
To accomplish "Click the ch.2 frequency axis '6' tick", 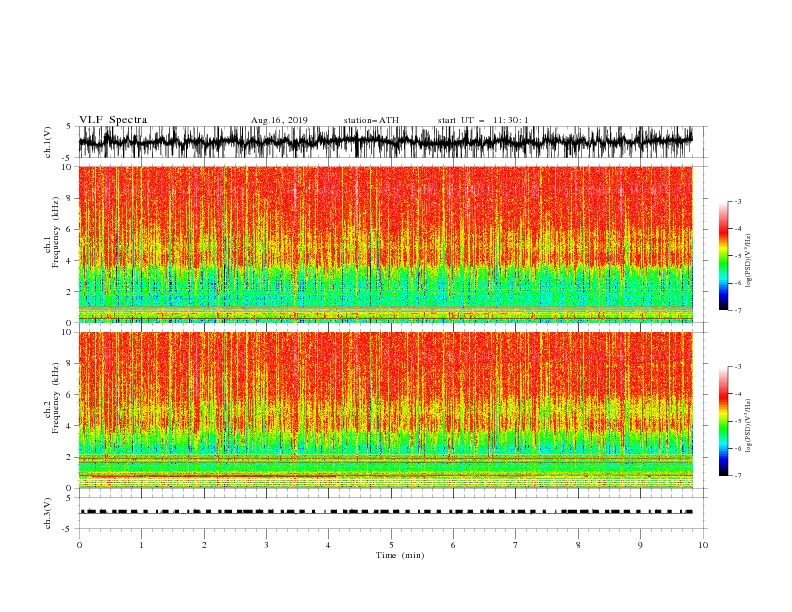I will (x=70, y=395).
